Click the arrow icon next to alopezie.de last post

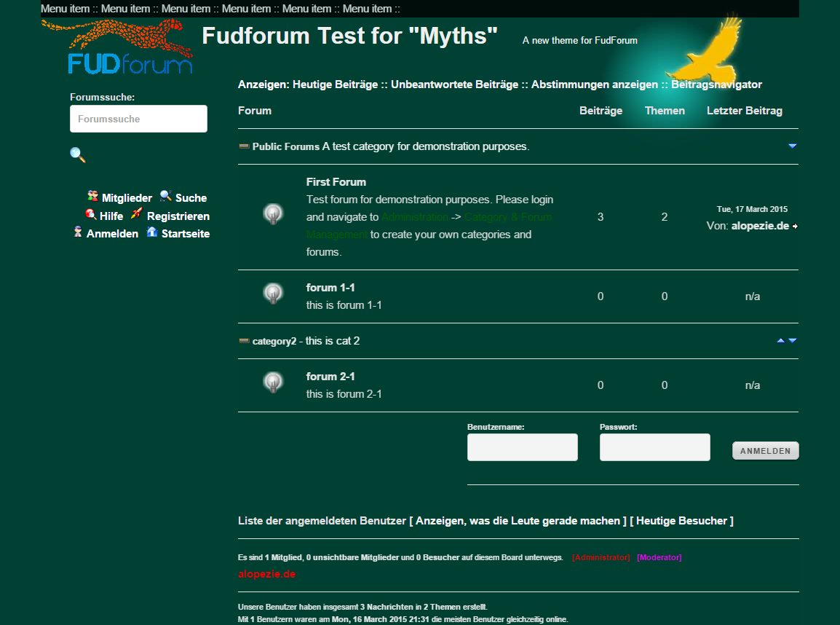pos(795,227)
